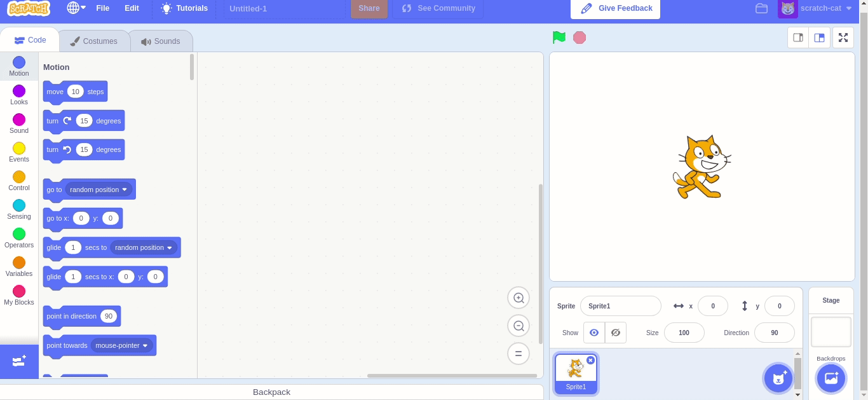Image resolution: width=868 pixels, height=400 pixels.
Task: Open the File menu
Action: (102, 8)
